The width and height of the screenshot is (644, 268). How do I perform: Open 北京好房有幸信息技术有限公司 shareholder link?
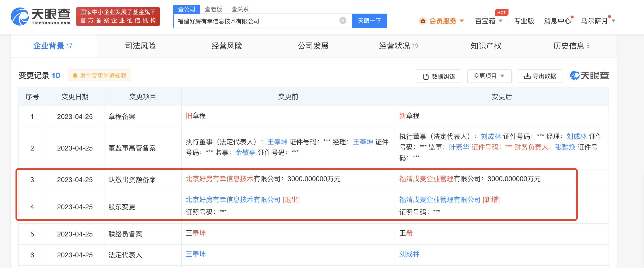[233, 200]
